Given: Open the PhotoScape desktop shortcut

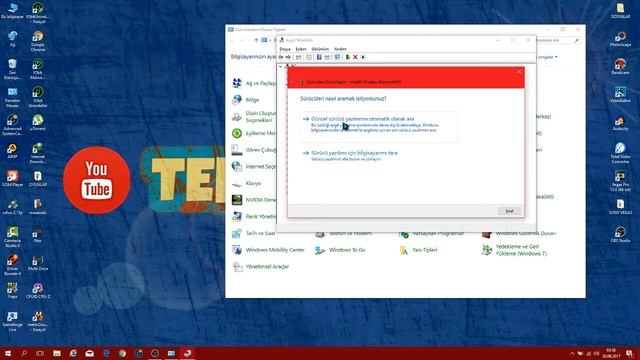Looking at the screenshot, I should pos(620,39).
